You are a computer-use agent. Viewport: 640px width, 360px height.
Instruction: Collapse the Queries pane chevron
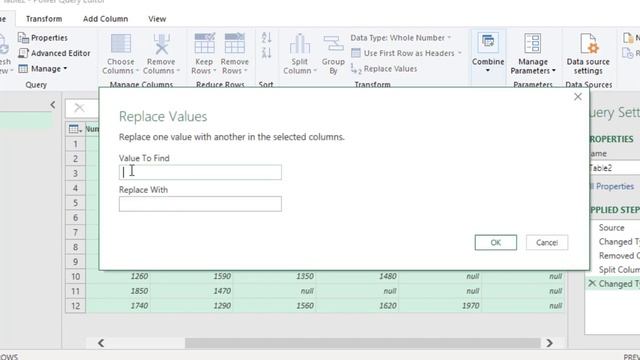(x=53, y=105)
